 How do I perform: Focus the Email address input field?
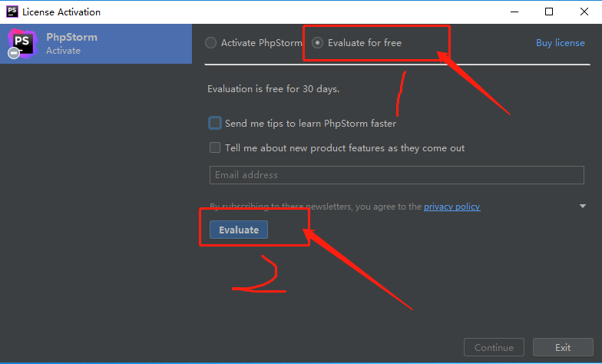coord(396,175)
